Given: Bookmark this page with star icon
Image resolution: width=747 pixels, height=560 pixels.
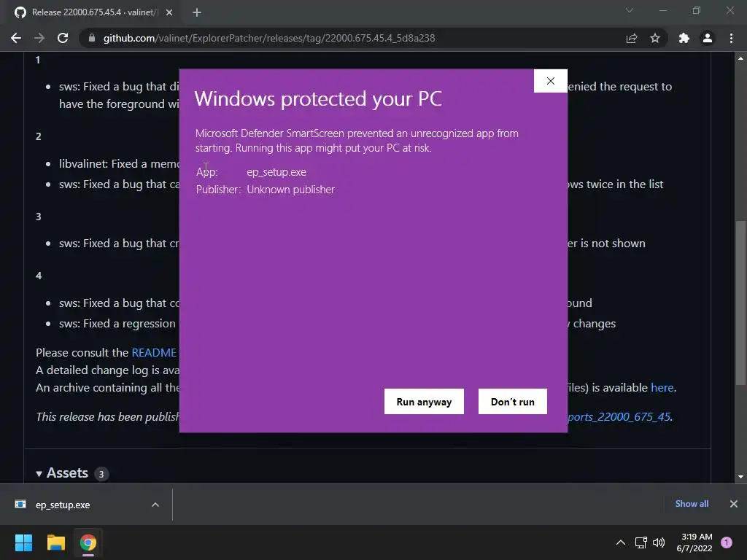Looking at the screenshot, I should point(655,38).
